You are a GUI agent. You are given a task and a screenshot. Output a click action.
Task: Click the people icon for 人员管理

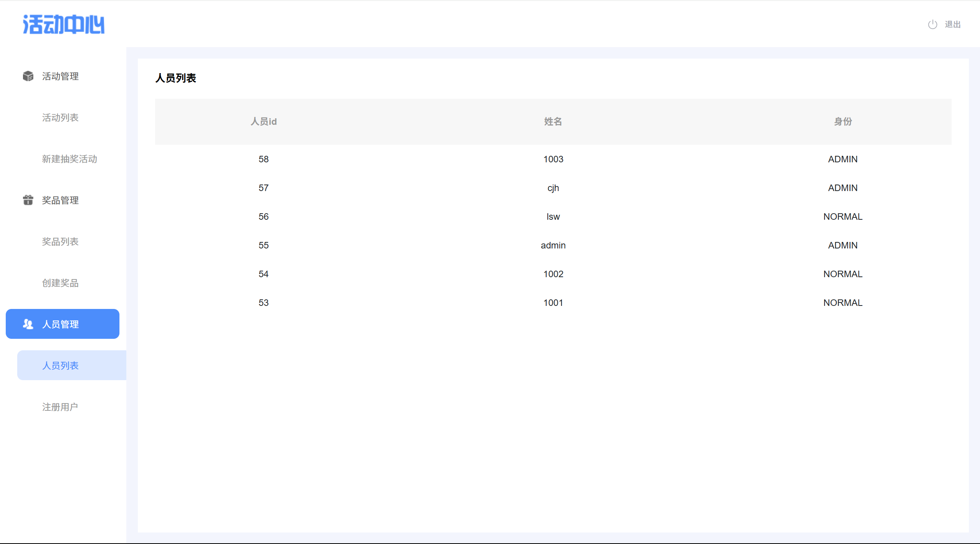click(x=28, y=324)
